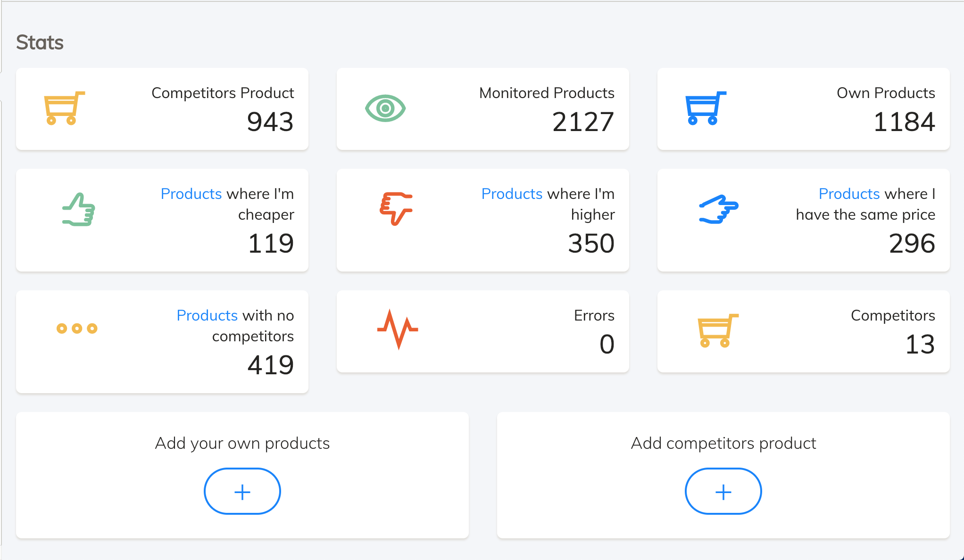
Task: Click the orange thumbs-down icon
Action: [397, 209]
